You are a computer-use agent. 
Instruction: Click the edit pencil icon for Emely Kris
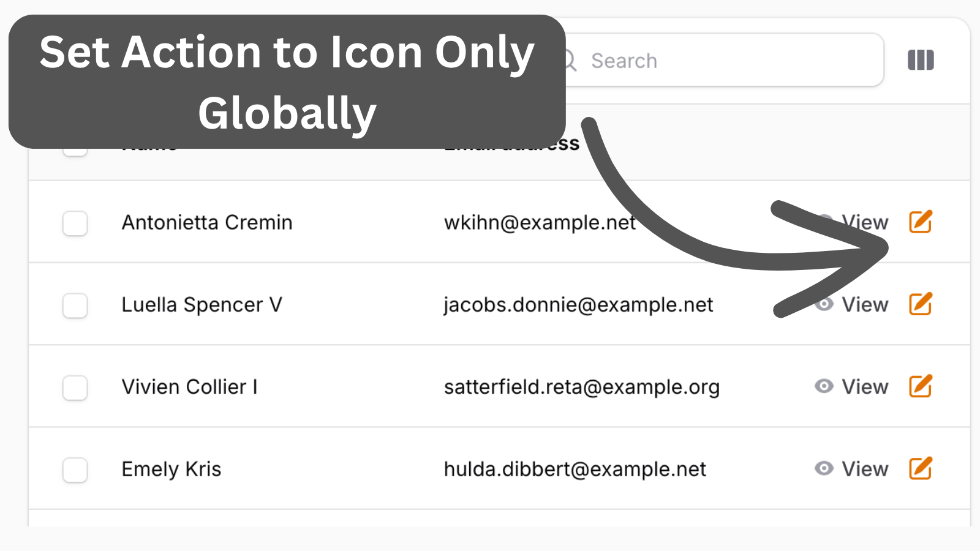point(920,468)
